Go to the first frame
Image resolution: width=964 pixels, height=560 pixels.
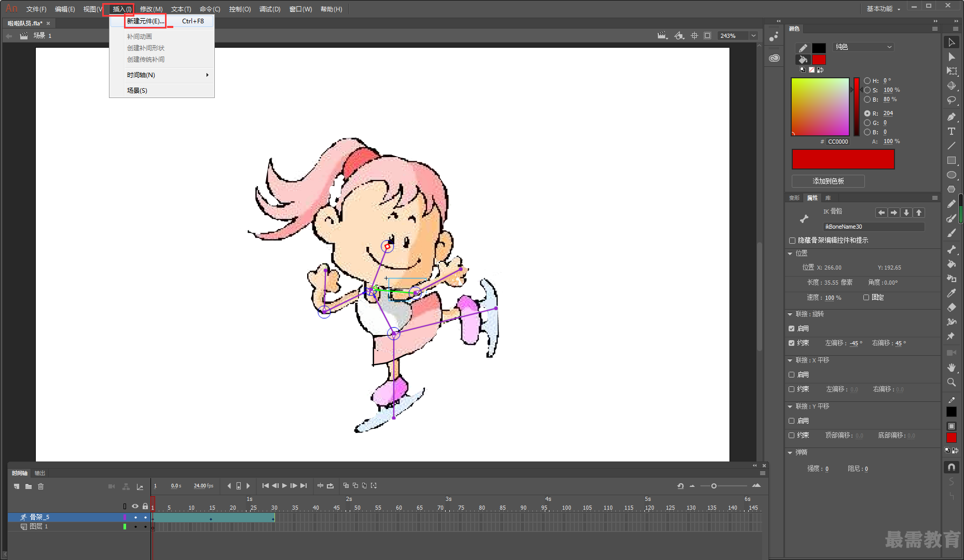[x=266, y=486]
